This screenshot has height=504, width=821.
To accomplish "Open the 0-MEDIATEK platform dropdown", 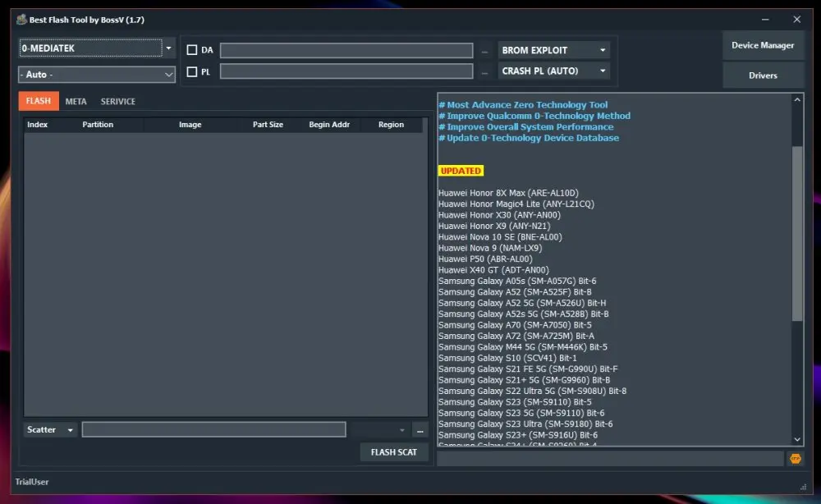I will [x=97, y=48].
